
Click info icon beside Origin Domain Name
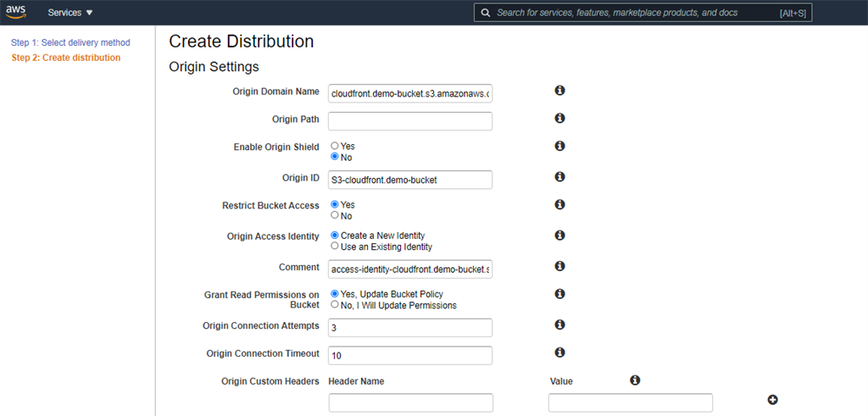pos(559,91)
